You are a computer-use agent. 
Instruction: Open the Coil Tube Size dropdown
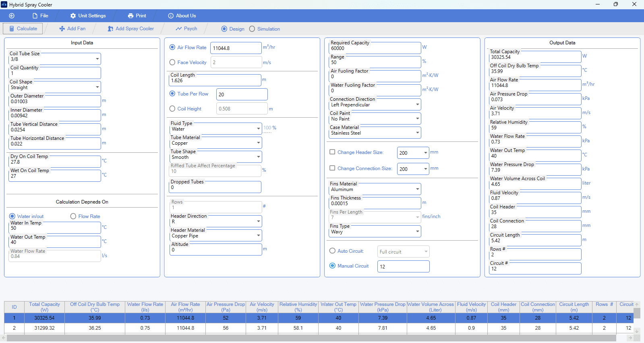coord(55,59)
